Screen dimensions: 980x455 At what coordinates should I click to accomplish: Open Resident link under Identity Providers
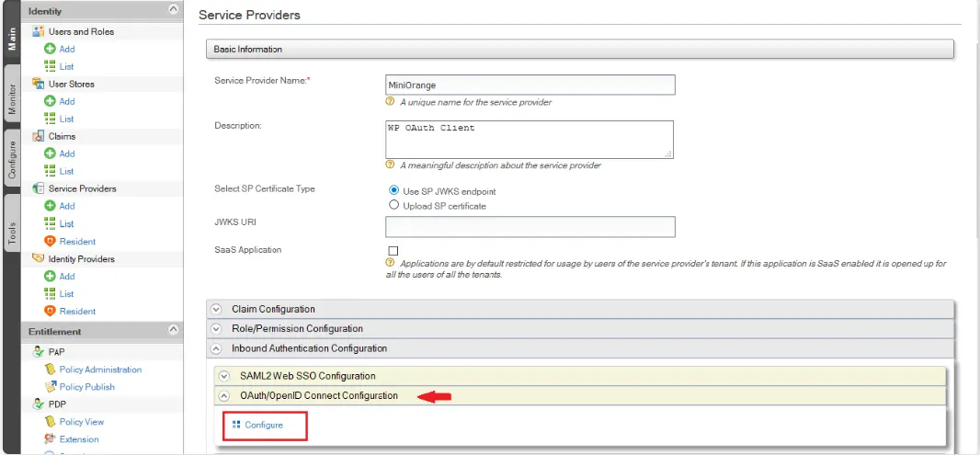[x=77, y=312]
